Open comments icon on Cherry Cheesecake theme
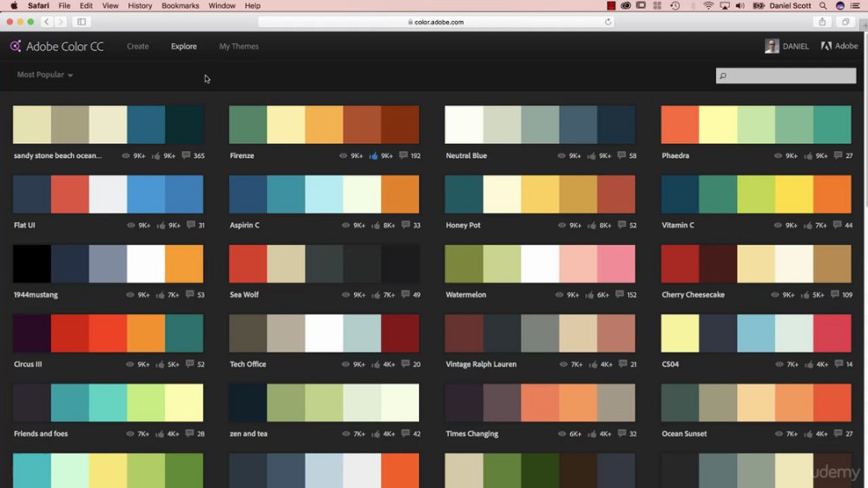 (835, 294)
